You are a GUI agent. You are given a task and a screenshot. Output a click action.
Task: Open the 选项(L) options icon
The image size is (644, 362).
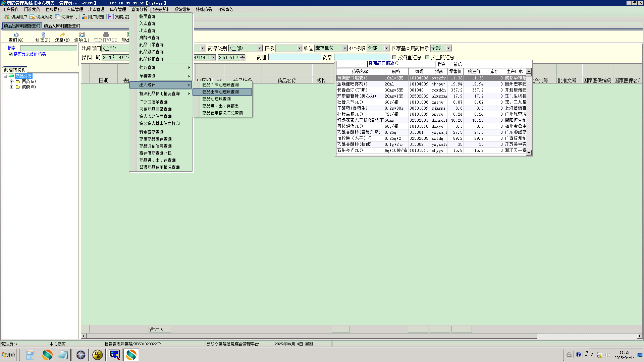point(82,35)
